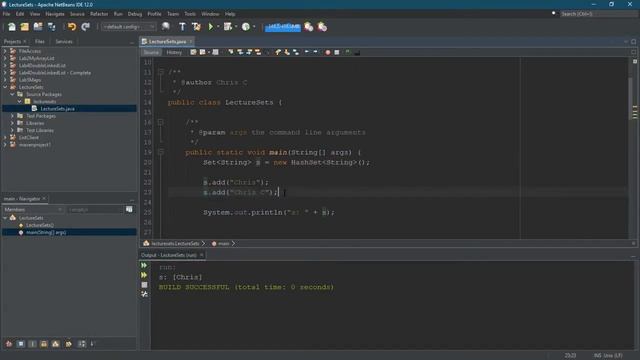Toggle Show Static Members filter in Navigator
This screenshot has height=360, width=640.
click(33, 344)
